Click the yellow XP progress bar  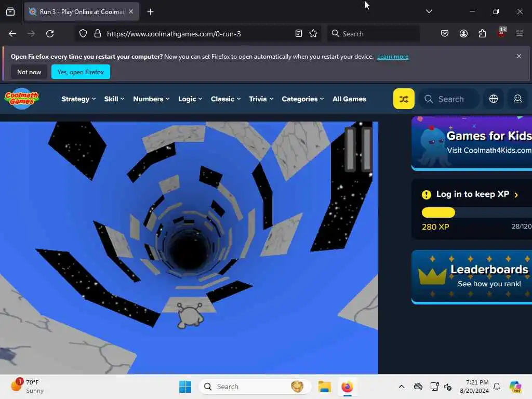(x=438, y=212)
